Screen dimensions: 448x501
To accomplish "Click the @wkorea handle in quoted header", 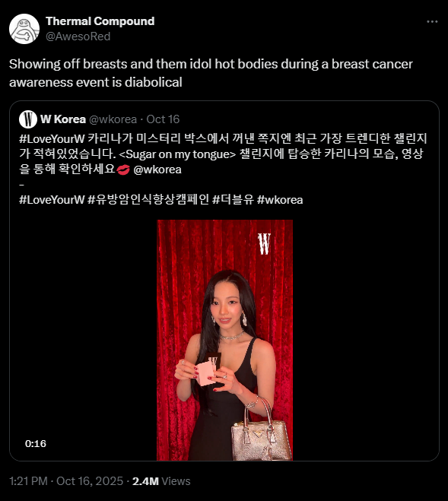I will click(113, 119).
